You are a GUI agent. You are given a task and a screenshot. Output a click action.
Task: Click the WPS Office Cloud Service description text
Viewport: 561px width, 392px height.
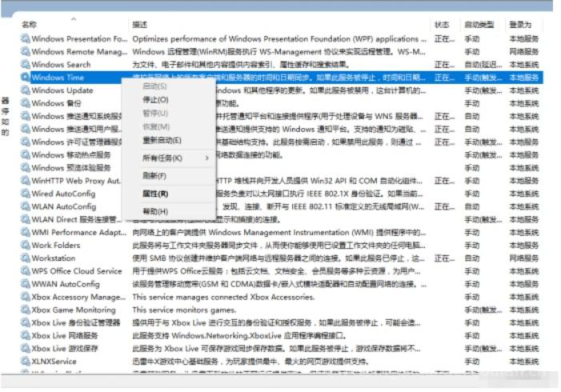pyautogui.click(x=276, y=271)
